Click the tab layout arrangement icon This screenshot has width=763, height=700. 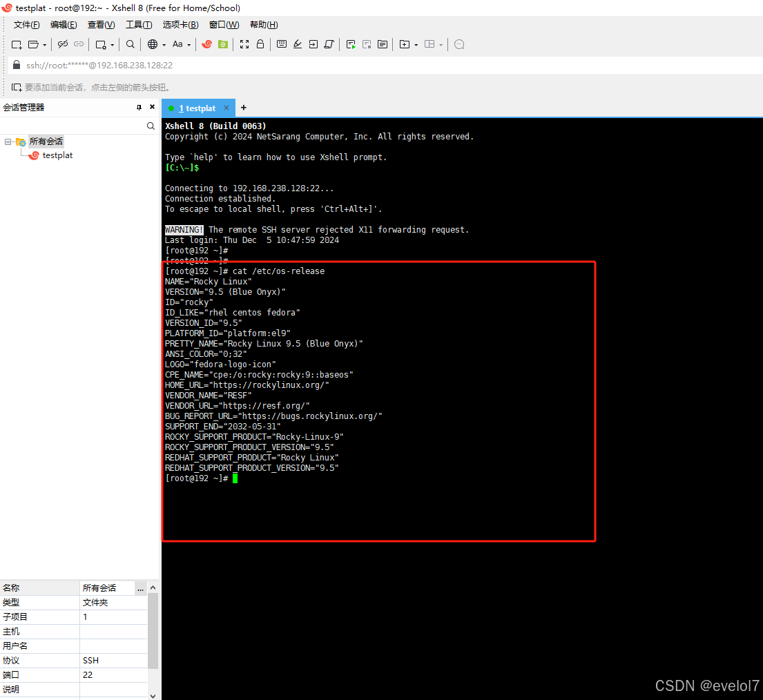tap(429, 44)
